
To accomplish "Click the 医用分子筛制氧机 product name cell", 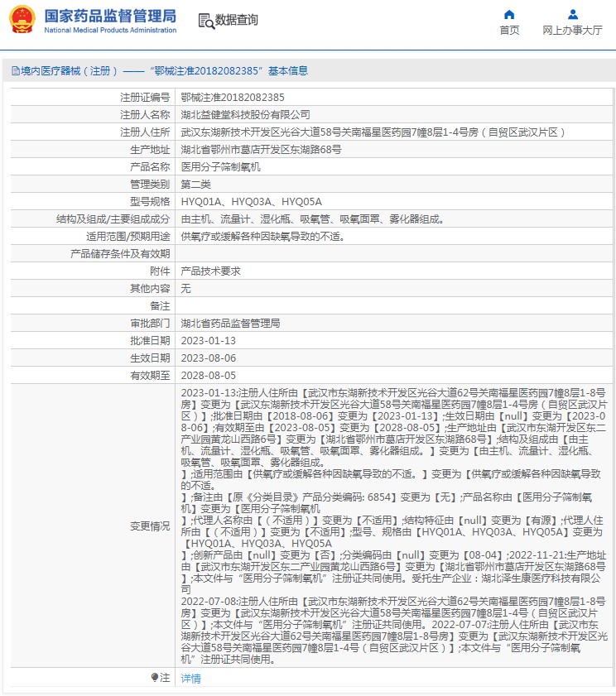I will click(395, 167).
